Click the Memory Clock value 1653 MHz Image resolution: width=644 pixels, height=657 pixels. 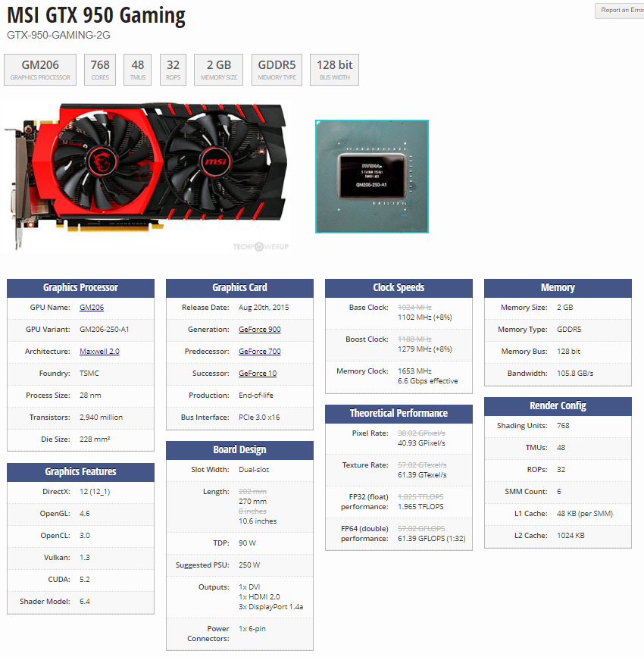pos(414,371)
